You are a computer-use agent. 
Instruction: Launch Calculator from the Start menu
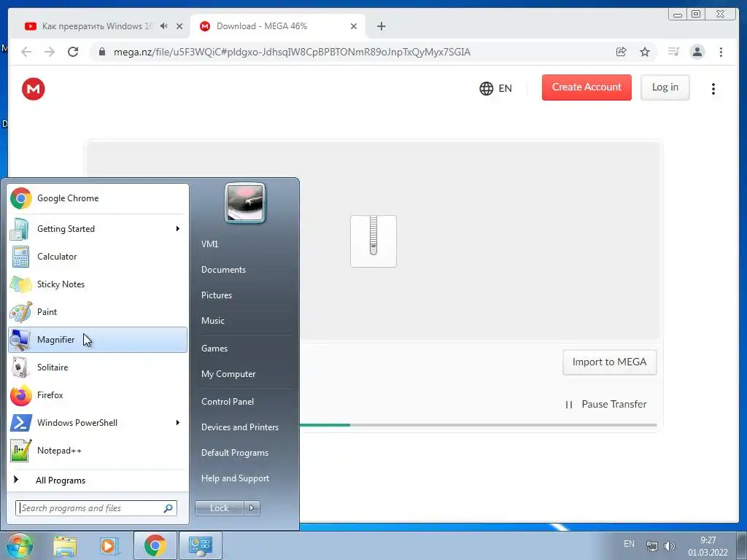(98, 257)
